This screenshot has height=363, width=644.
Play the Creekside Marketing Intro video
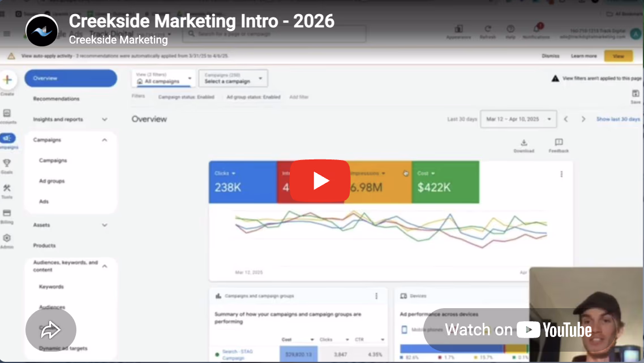pos(320,181)
